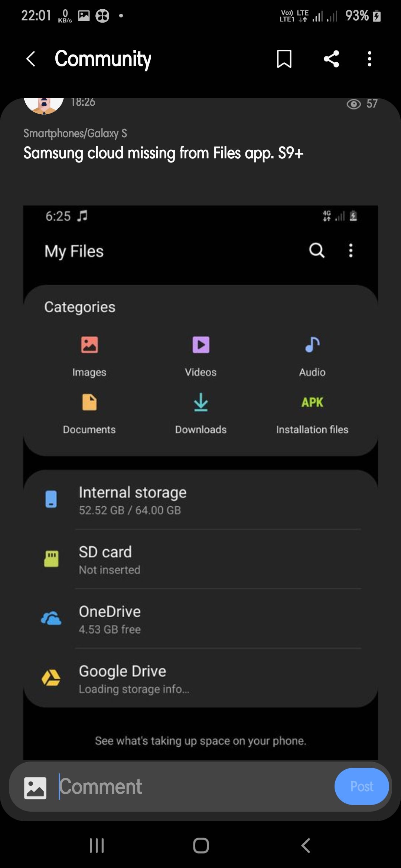Attach an image to the comment
Screen dimensions: 401x868
click(x=35, y=788)
